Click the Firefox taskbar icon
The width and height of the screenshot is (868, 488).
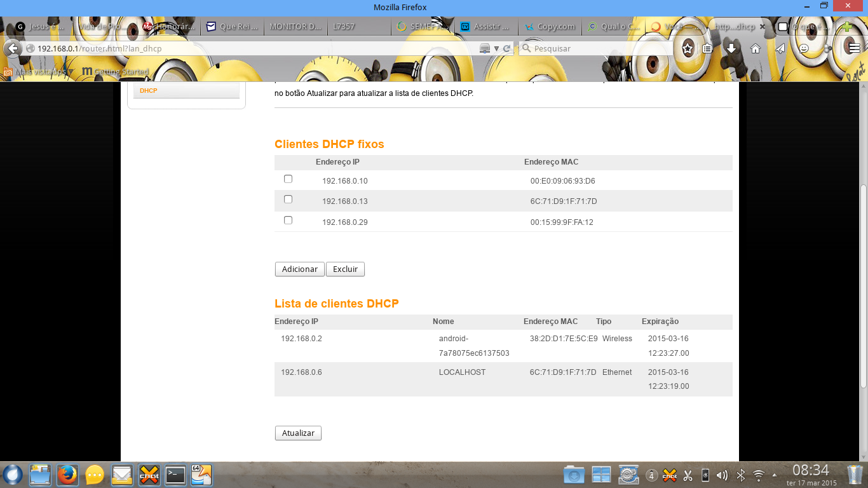coord(67,475)
